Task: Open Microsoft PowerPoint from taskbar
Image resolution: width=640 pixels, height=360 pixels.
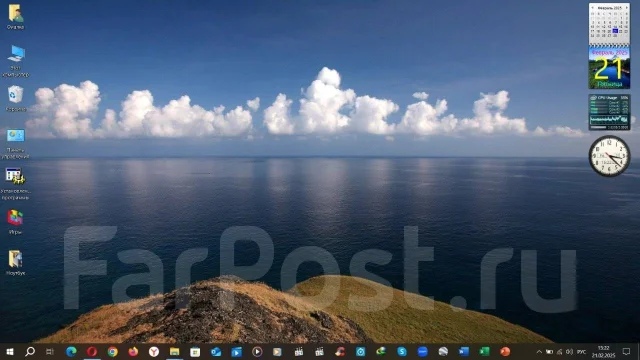Action: (x=505, y=351)
